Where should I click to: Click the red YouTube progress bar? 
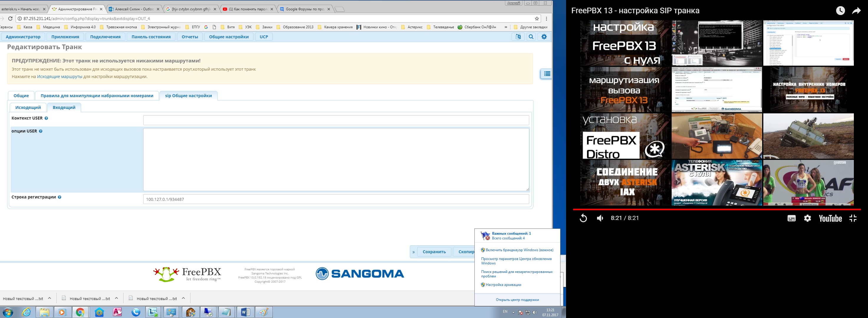click(x=717, y=209)
